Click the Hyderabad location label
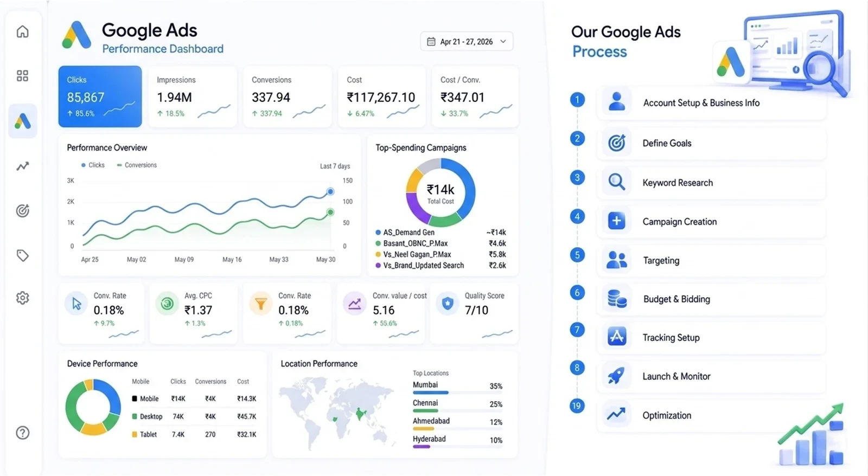 (429, 439)
